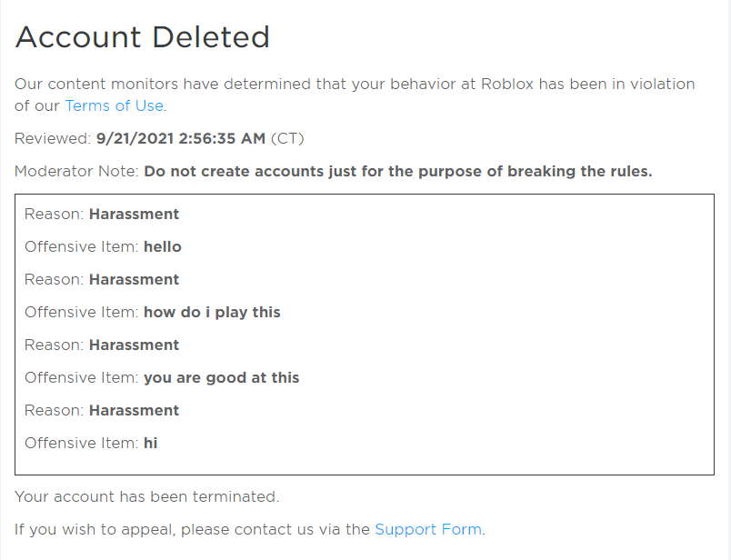Viewport: 731px width, 560px height.
Task: Click the "Reviewed:" label
Action: click(x=53, y=138)
